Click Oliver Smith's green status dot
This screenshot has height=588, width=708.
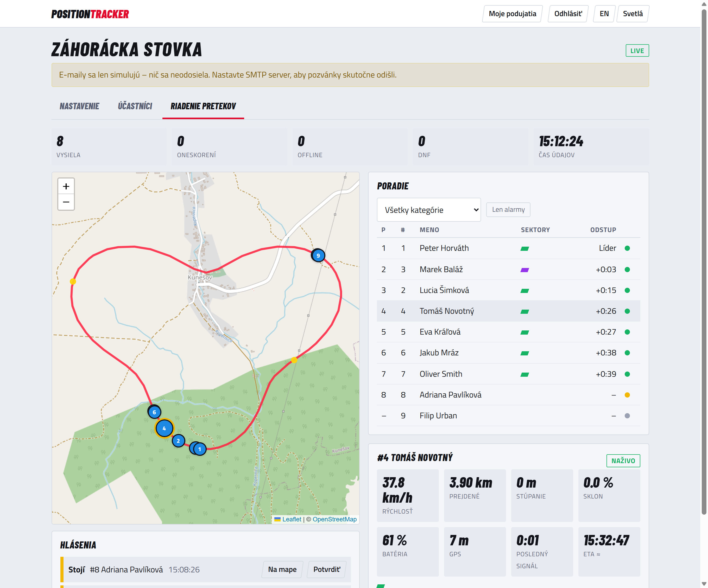[627, 374]
